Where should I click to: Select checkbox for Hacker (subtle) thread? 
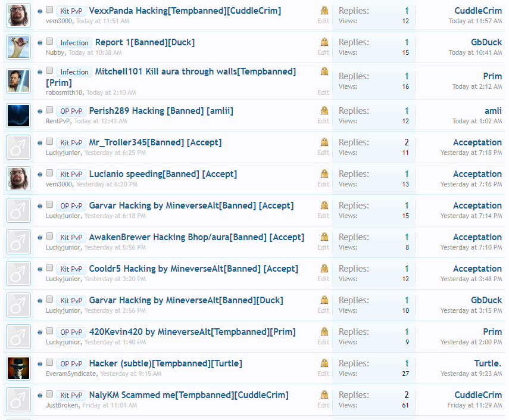pos(49,362)
